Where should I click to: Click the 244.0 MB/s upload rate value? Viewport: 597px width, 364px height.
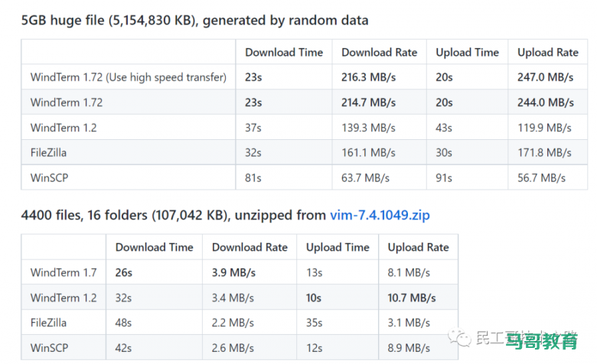tap(546, 102)
